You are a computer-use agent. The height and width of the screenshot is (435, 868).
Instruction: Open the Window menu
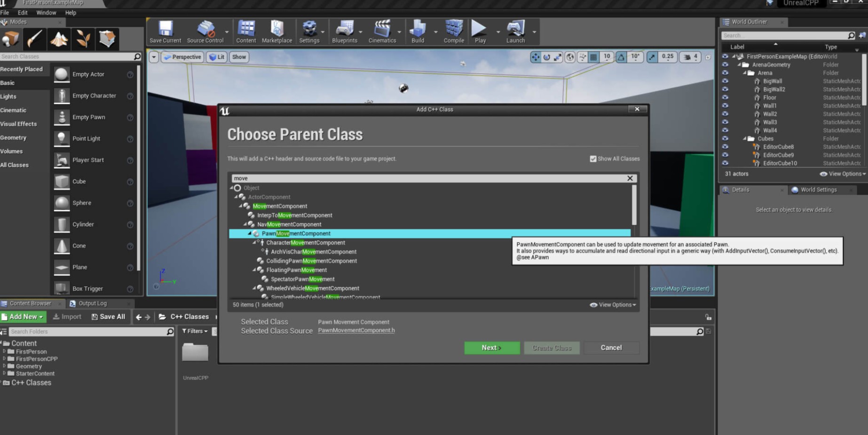[46, 13]
